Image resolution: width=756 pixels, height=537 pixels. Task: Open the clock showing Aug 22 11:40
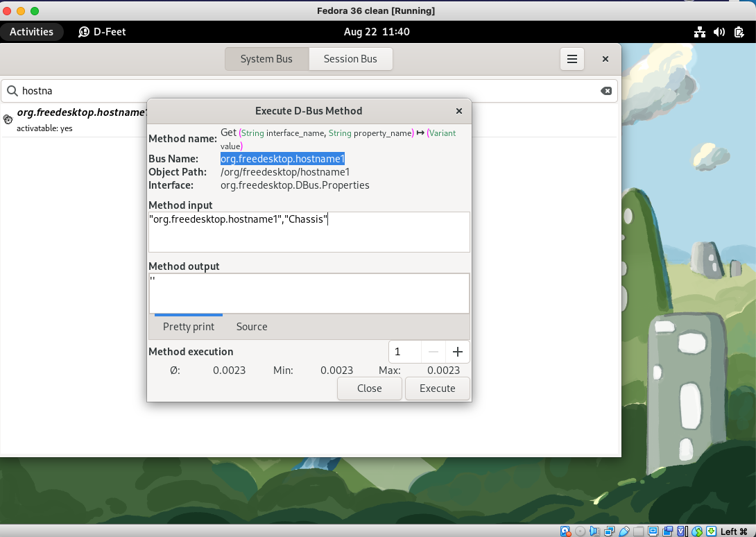pyautogui.click(x=377, y=32)
